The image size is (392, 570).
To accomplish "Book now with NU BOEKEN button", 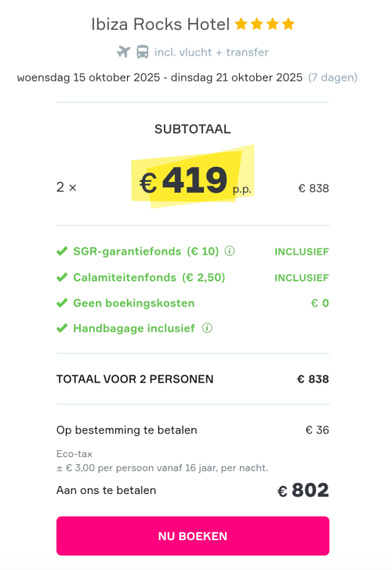I will coord(193,536).
